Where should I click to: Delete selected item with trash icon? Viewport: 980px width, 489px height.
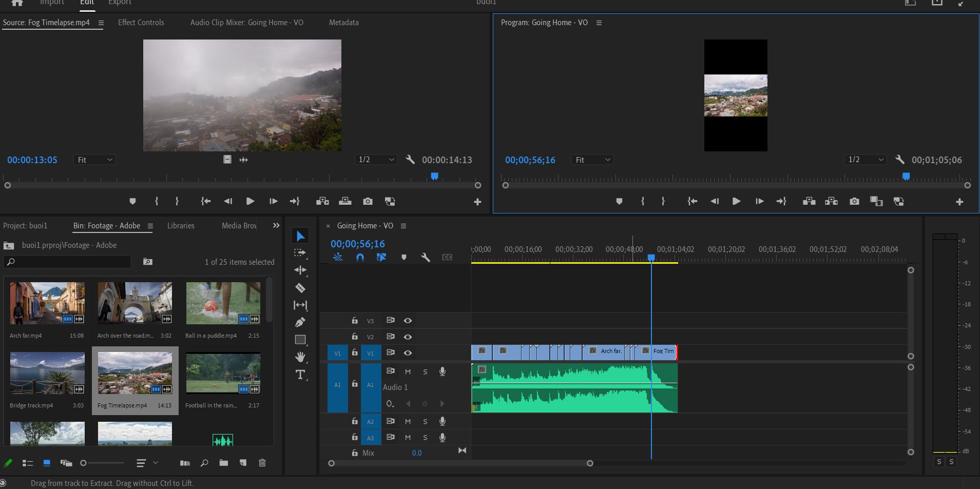(x=262, y=463)
